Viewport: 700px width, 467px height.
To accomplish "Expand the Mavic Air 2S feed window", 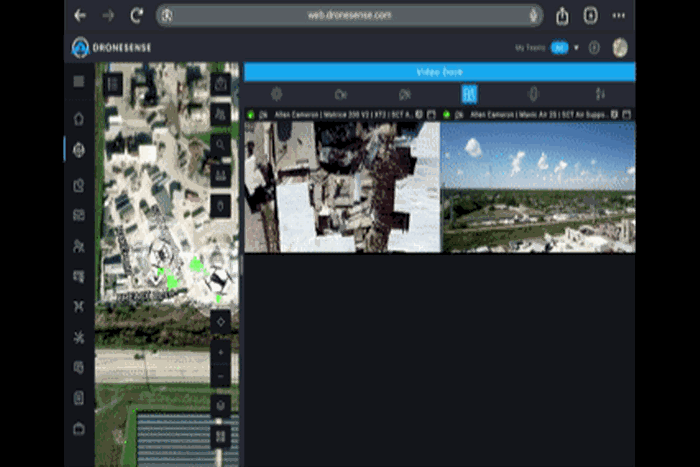I will [627, 115].
